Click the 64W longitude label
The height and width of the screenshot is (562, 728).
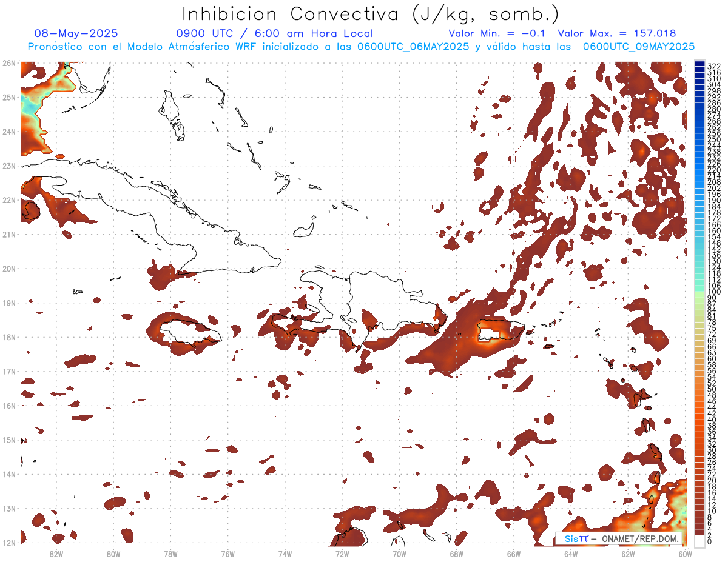click(571, 553)
